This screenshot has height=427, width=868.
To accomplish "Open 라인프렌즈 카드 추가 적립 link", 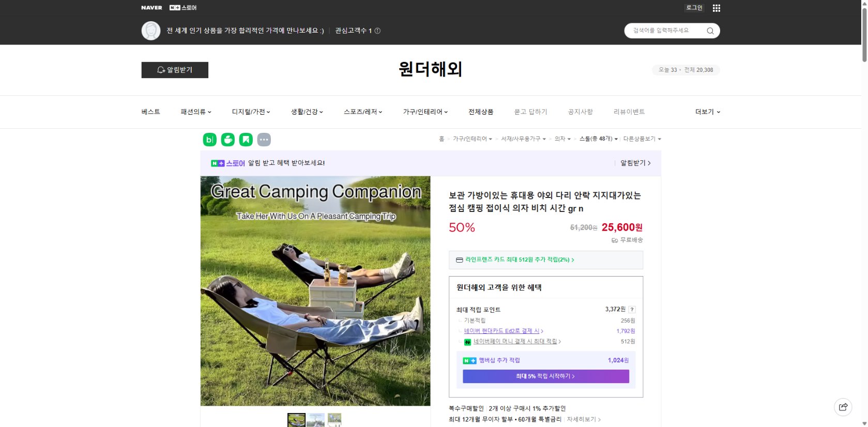I will pyautogui.click(x=520, y=260).
